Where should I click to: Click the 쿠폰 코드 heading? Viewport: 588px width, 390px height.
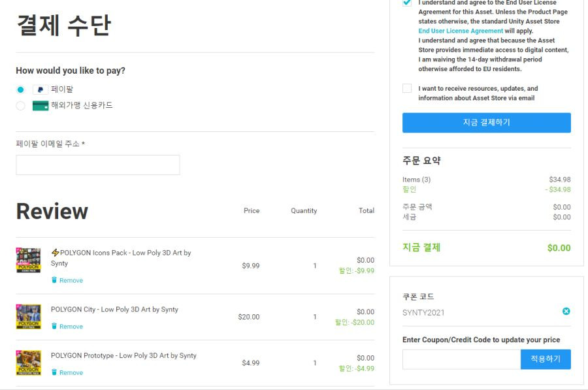418,297
